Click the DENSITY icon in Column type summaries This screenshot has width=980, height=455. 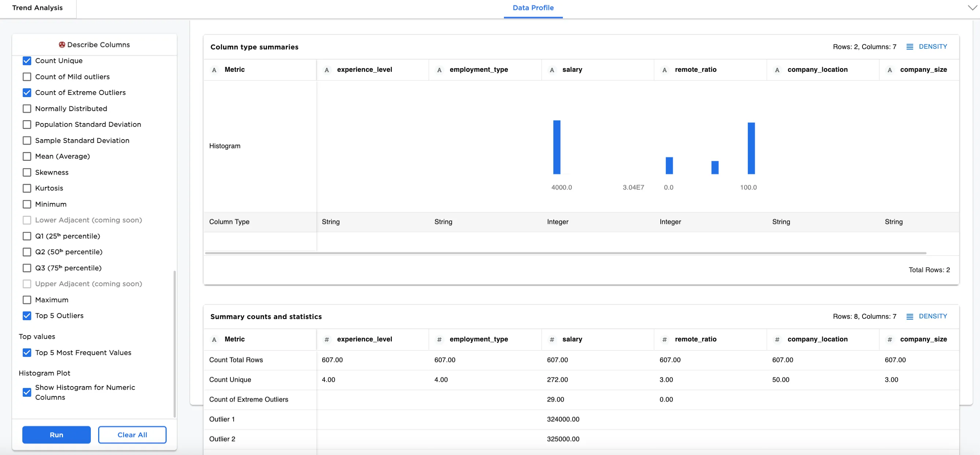click(x=910, y=47)
